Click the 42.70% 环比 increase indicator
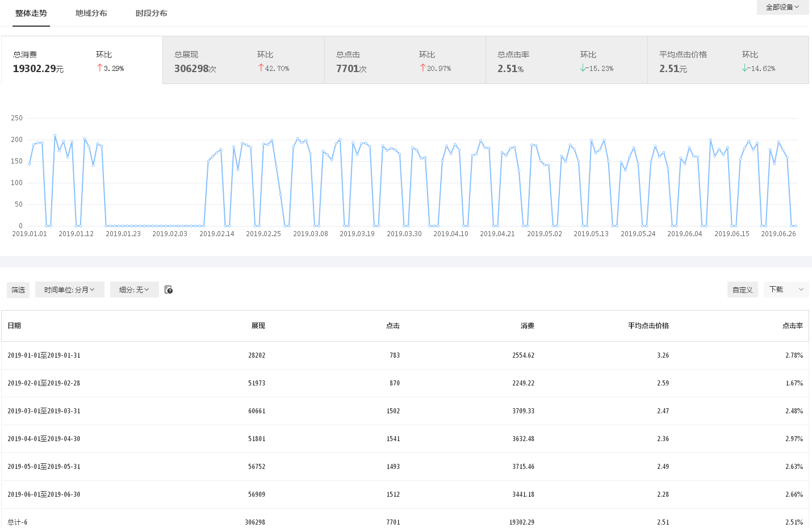The width and height of the screenshot is (812, 528). click(x=274, y=68)
